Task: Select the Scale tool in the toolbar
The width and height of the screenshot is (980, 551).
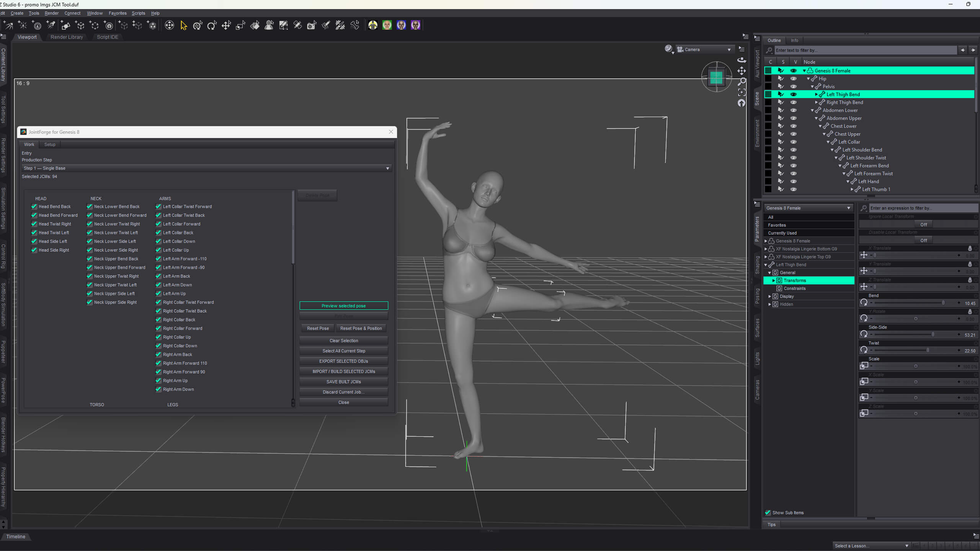Action: tap(240, 25)
